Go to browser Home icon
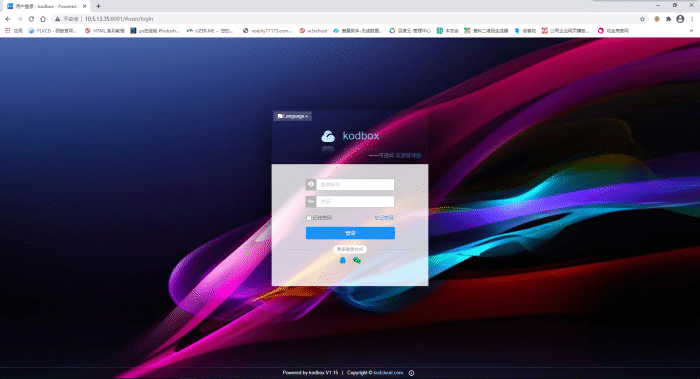The width and height of the screenshot is (700, 379). [x=43, y=19]
